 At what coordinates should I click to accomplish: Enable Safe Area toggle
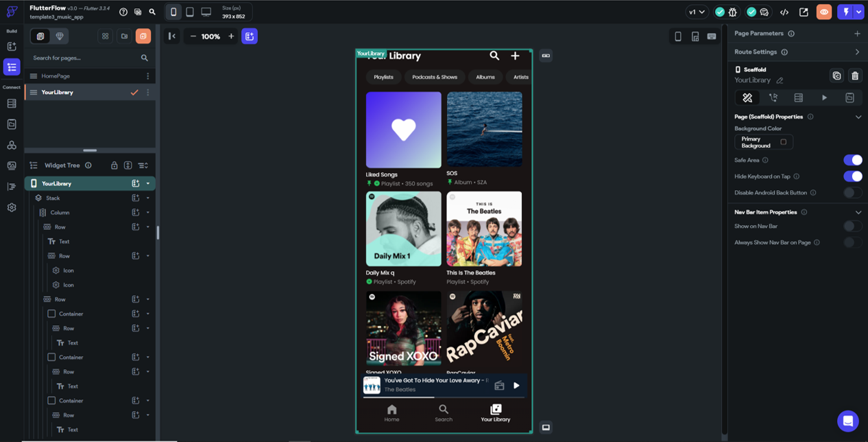852,160
